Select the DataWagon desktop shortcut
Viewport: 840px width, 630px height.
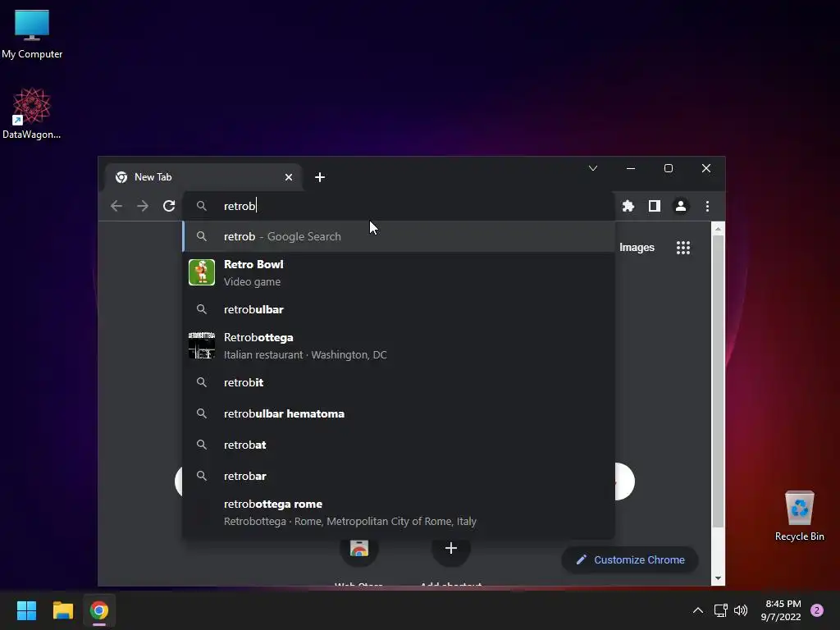pos(32,114)
